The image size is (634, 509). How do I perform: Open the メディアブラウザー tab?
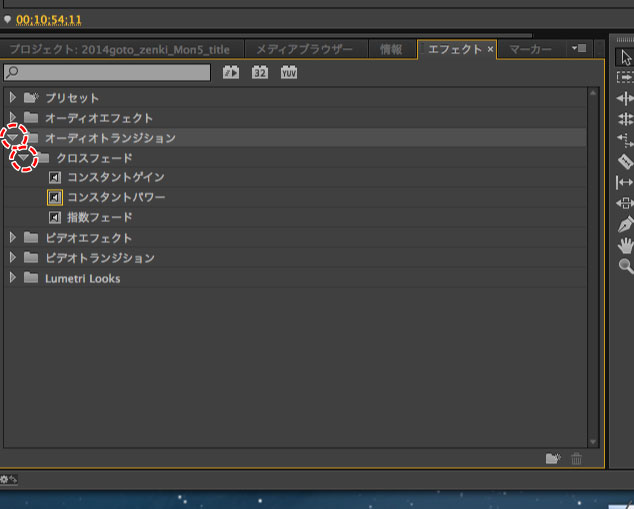pos(304,49)
